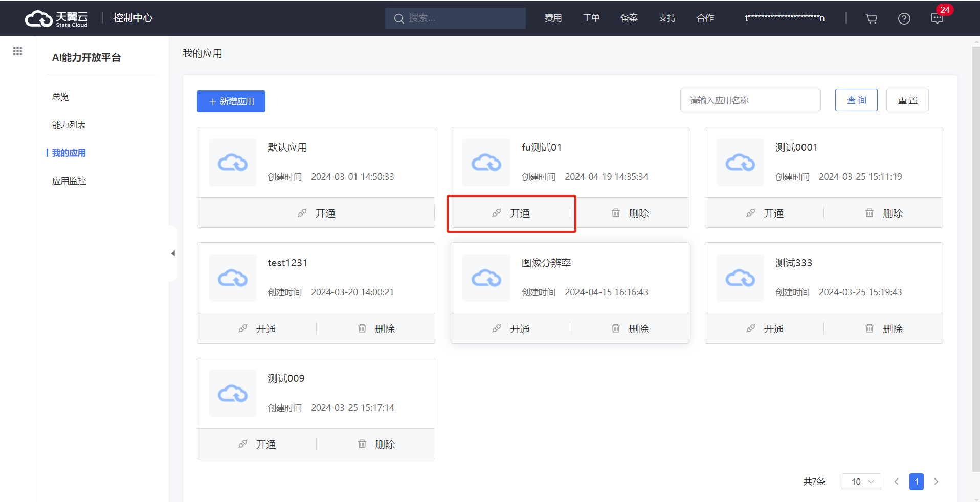This screenshot has height=502, width=980.
Task: Click the app name fu测试01
Action: 542,147
